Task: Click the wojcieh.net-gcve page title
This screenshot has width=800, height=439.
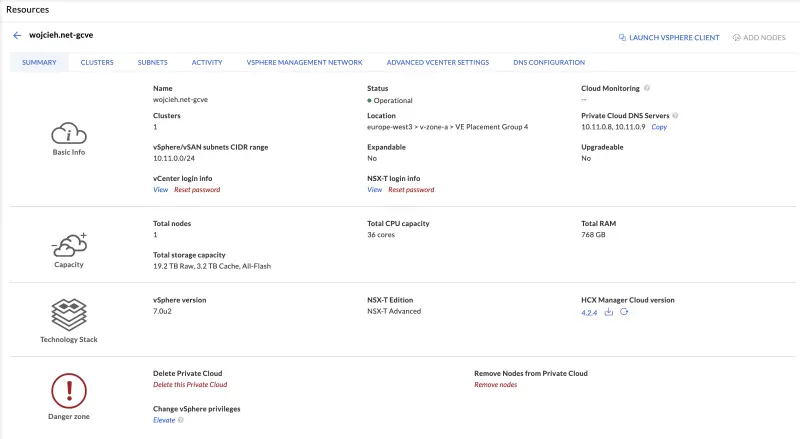Action: (61, 35)
